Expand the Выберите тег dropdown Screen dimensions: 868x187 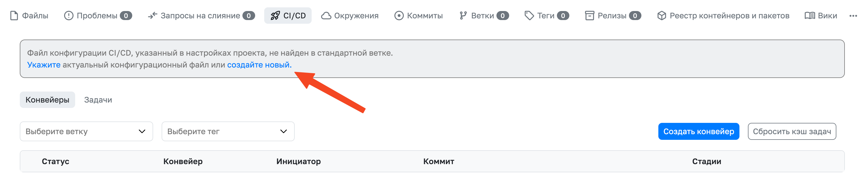[228, 131]
